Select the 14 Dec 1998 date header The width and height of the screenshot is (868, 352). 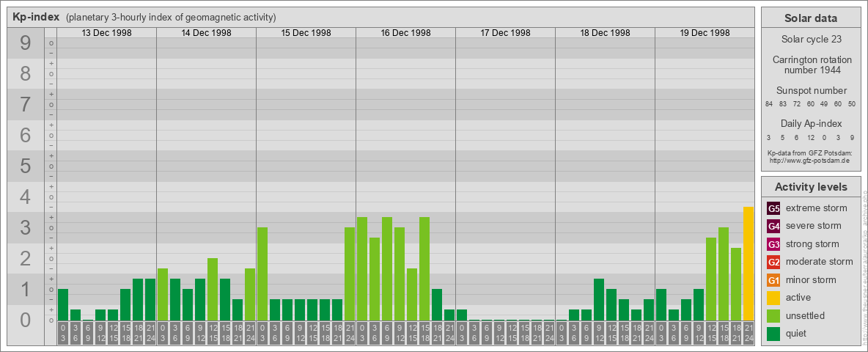click(x=207, y=33)
